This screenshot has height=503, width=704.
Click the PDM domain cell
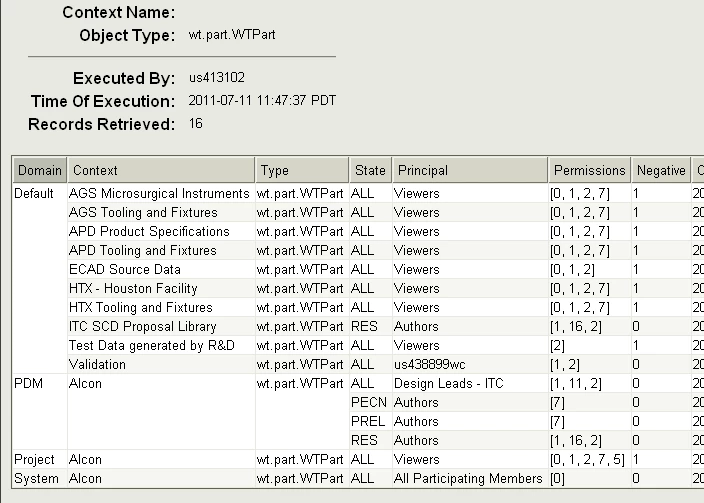tap(28, 383)
